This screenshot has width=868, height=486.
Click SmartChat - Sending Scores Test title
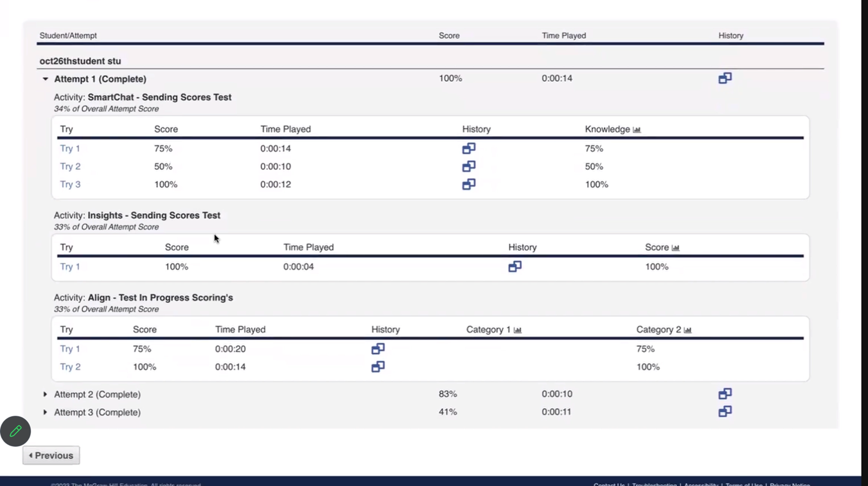click(x=159, y=97)
